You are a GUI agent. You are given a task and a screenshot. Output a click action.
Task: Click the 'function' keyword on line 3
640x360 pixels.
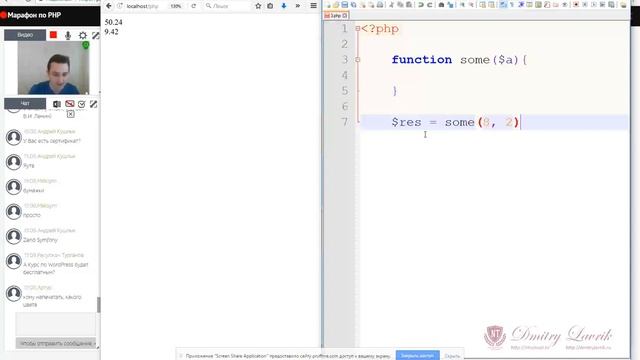point(422,60)
